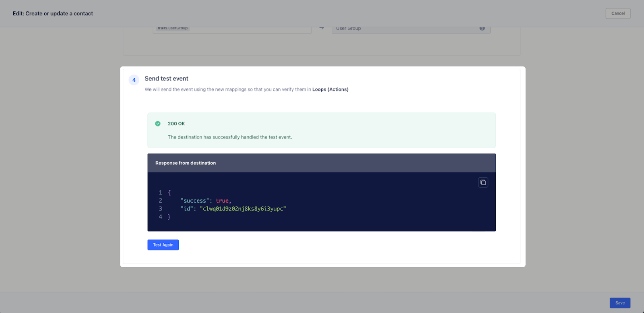Click the successfully handled test event message

coord(230,137)
